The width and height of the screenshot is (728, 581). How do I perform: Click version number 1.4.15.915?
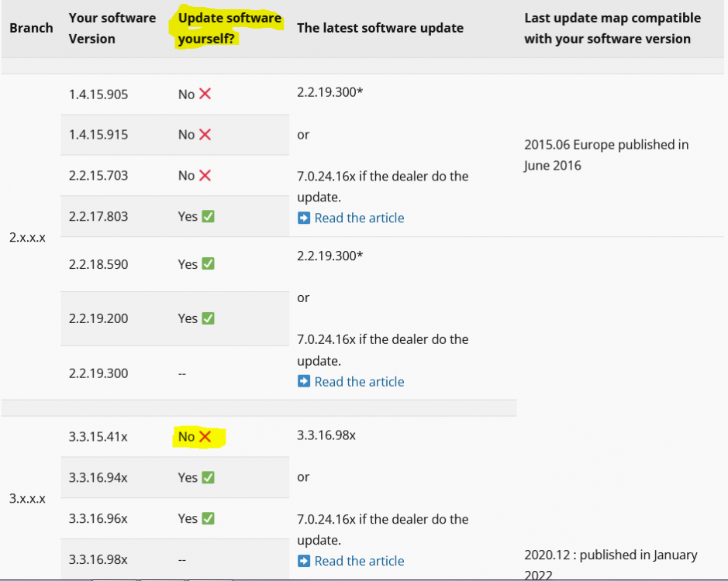click(98, 135)
